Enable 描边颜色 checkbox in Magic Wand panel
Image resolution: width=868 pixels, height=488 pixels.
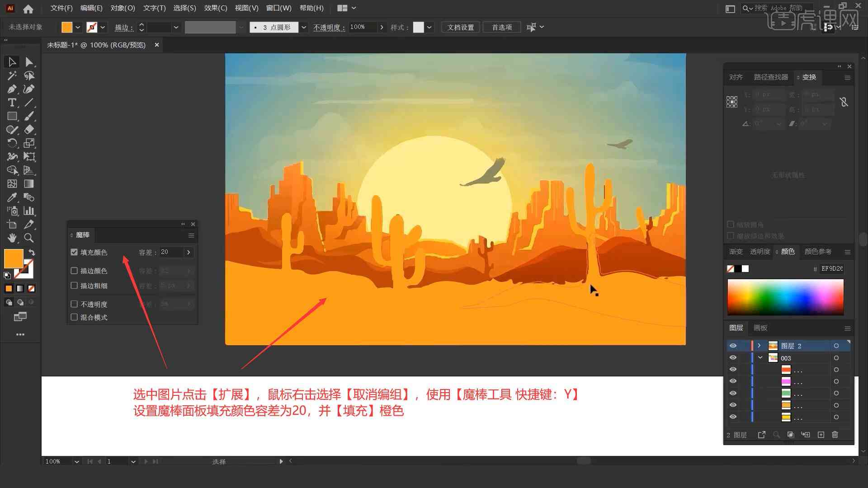pyautogui.click(x=74, y=271)
